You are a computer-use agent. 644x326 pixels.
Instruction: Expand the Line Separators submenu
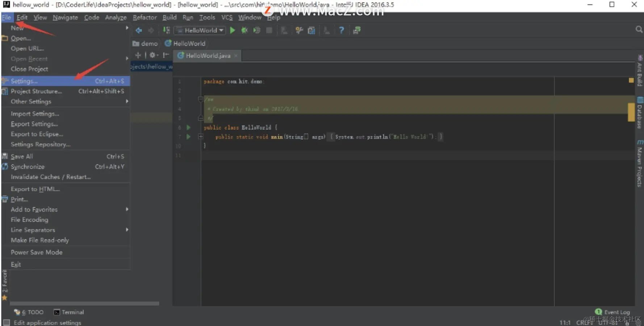point(65,230)
